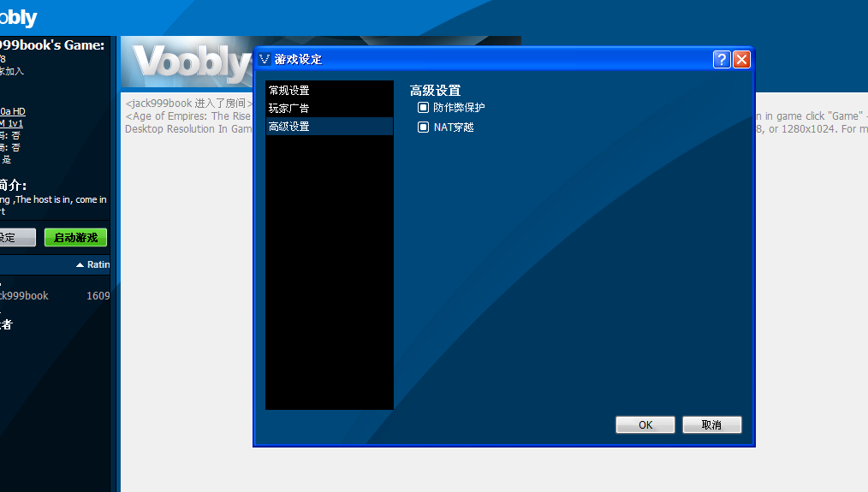Image resolution: width=868 pixels, height=492 pixels.
Task: Close the 游戏设定 dialog
Action: [x=742, y=59]
